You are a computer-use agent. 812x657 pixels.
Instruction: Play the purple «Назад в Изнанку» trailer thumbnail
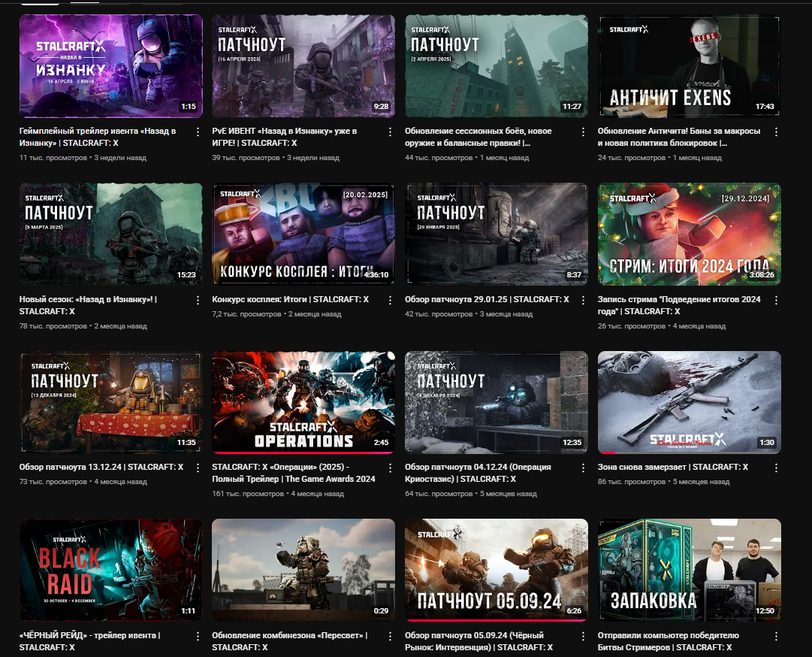pos(111,66)
